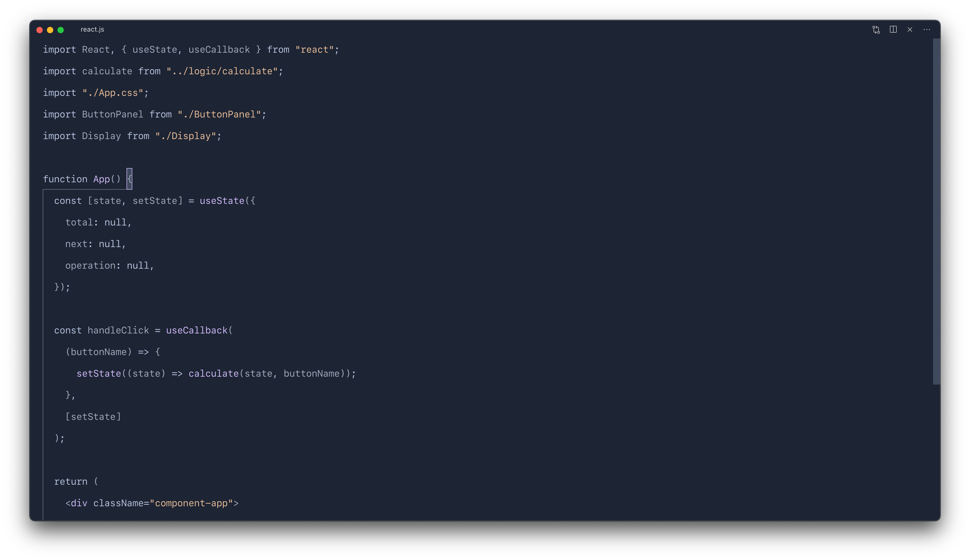Viewport: 970px width, 560px height.
Task: Click the red close window button
Action: coord(40,30)
